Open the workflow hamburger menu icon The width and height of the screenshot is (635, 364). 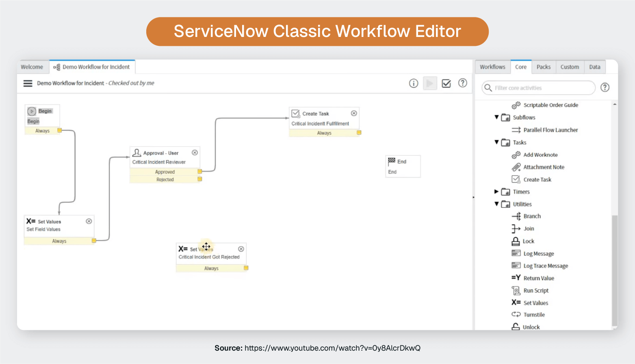click(x=28, y=83)
